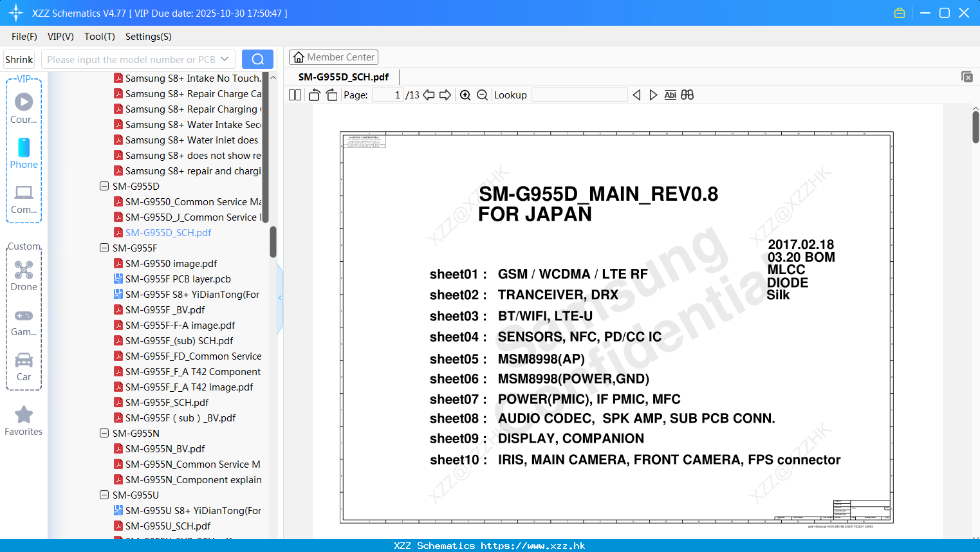Open the Member Center home button
The height and width of the screenshot is (552, 980).
(333, 57)
